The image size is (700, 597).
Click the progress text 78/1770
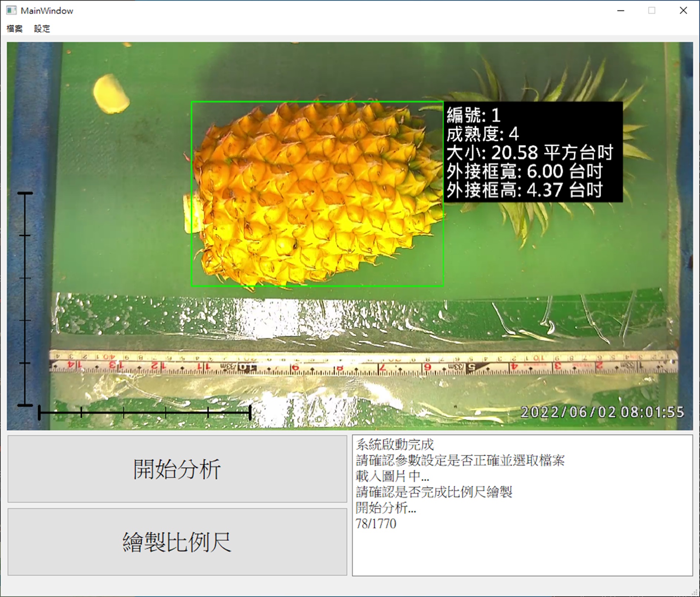(376, 524)
